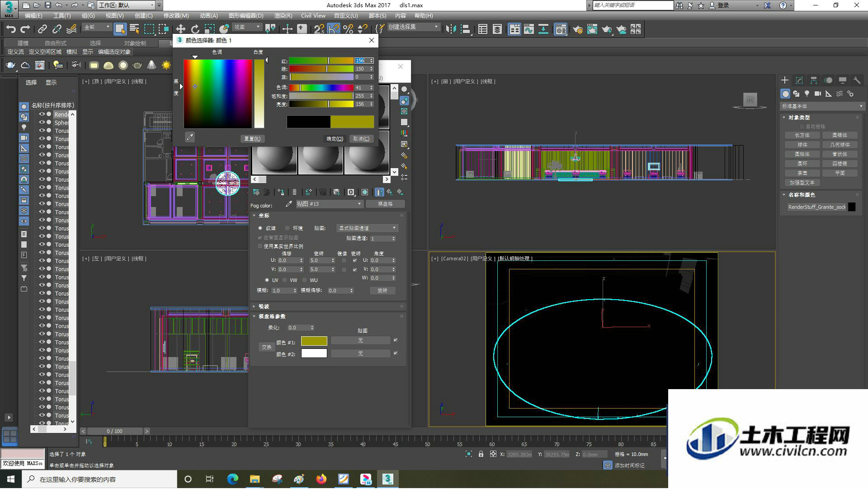Open the 贴图 #13 name dropdown

coord(329,204)
